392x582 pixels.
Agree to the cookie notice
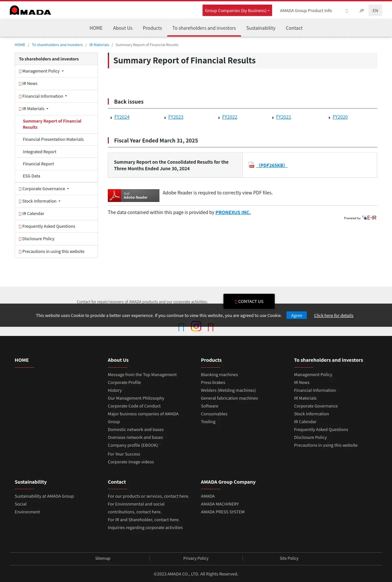(297, 315)
